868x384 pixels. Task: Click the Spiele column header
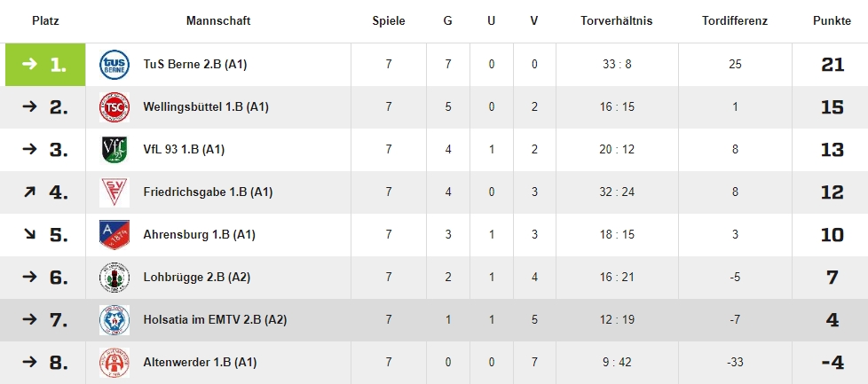[389, 20]
